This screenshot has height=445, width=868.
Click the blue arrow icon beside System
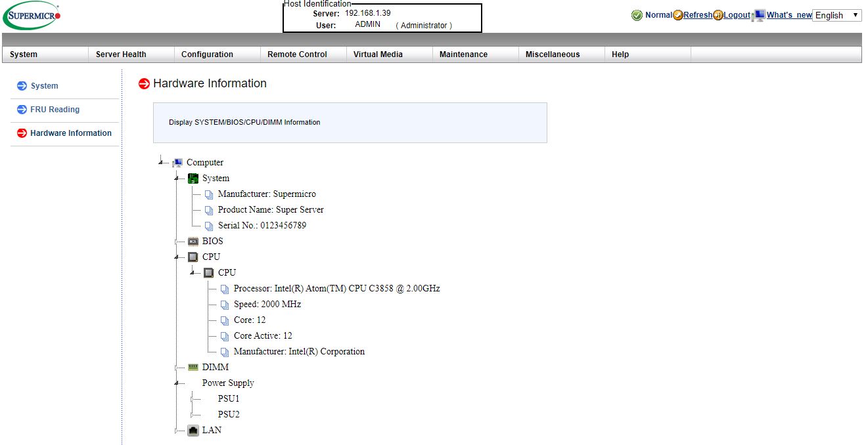point(22,86)
